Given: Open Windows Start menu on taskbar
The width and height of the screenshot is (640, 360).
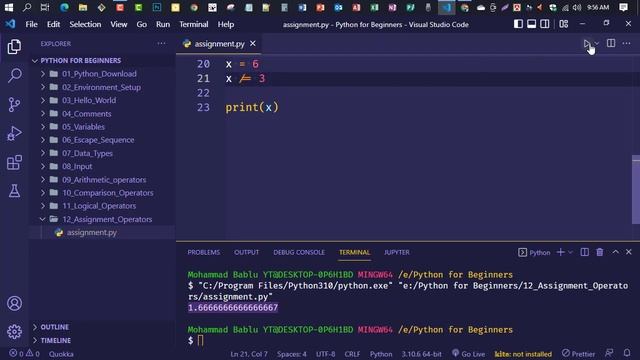Looking at the screenshot, I should pyautogui.click(x=9, y=7).
